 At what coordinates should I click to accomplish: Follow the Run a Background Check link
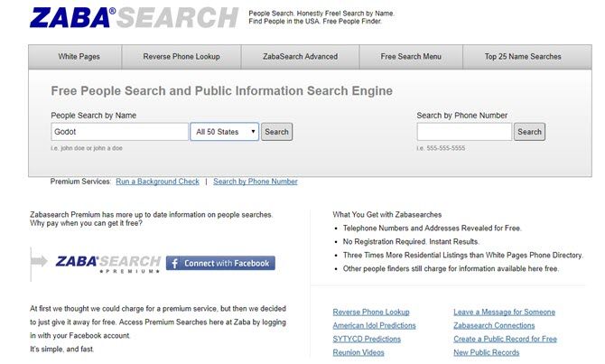tap(157, 182)
